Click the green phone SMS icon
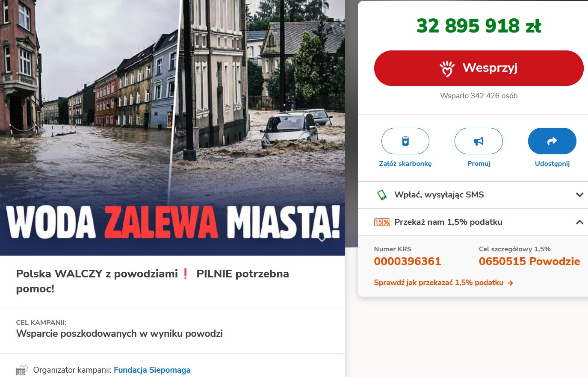The width and height of the screenshot is (588, 377). tap(381, 195)
